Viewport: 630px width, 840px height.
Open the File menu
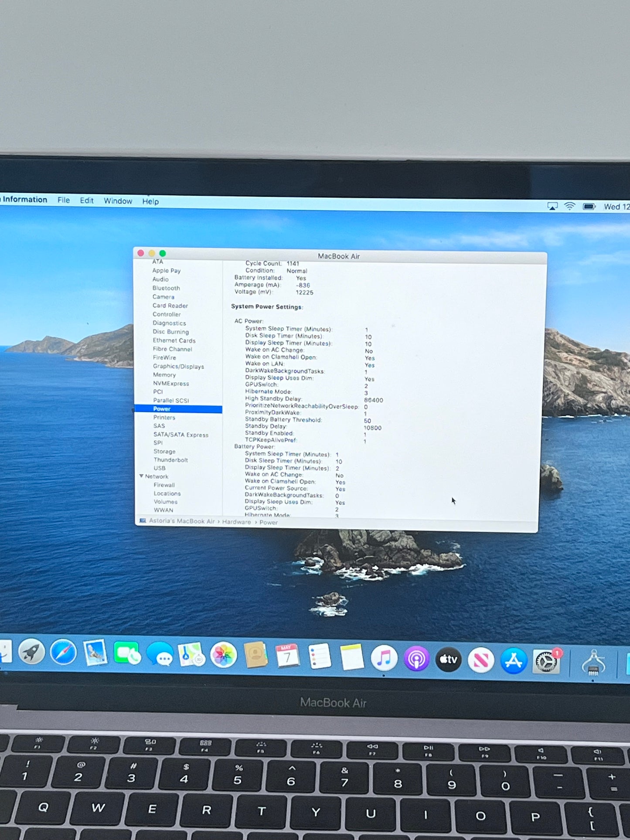(x=64, y=200)
